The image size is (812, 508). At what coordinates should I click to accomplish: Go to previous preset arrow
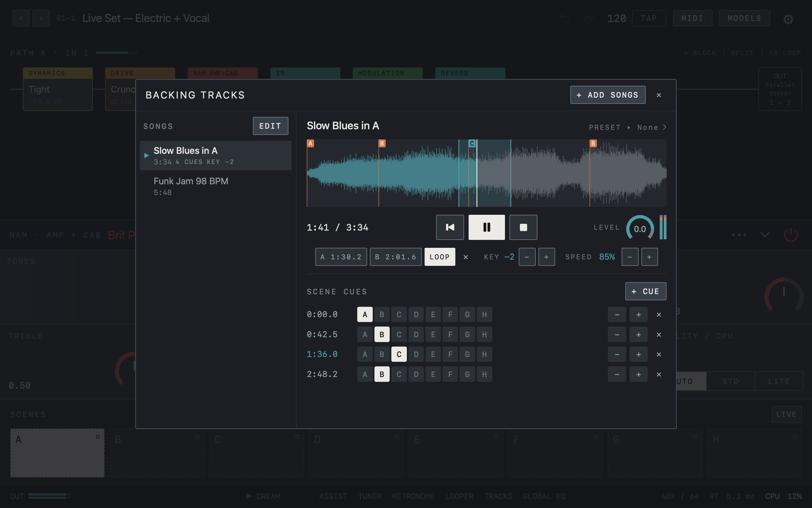coord(21,18)
